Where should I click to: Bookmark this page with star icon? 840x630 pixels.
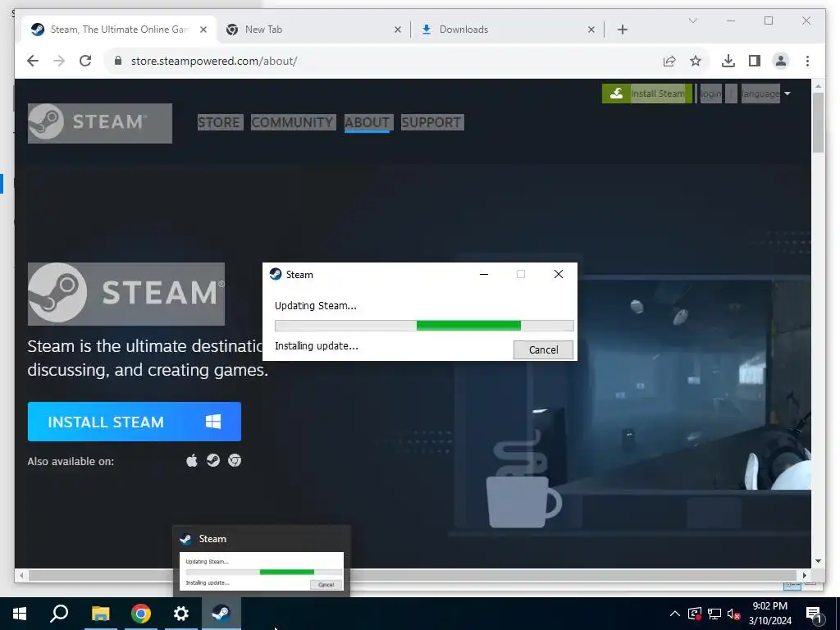tap(696, 61)
